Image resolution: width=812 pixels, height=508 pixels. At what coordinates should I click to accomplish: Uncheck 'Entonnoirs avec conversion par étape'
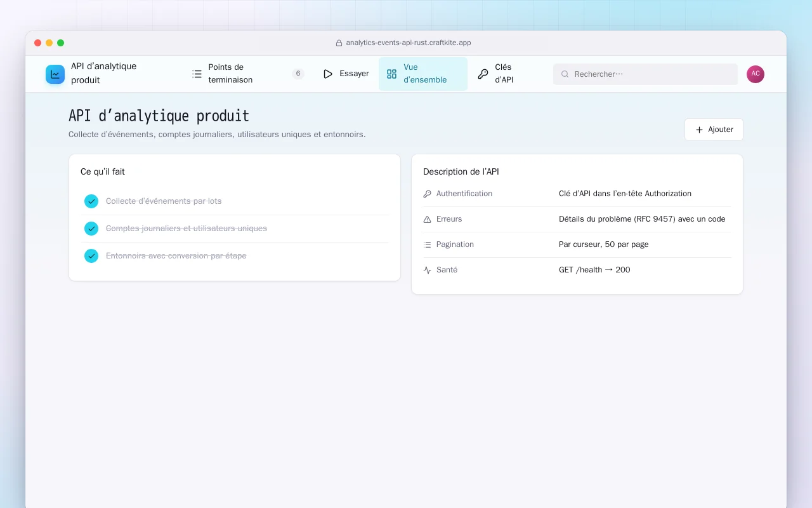pyautogui.click(x=91, y=256)
